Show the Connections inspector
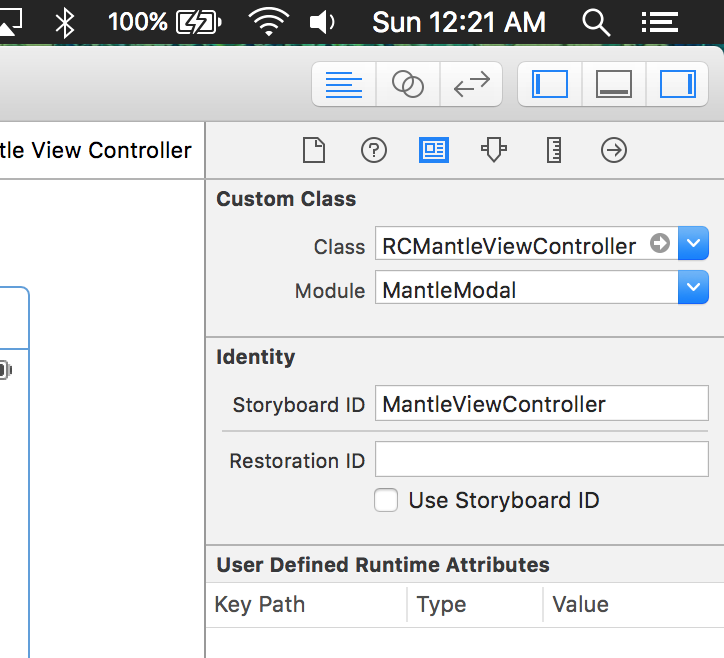724x658 pixels. pos(613,150)
